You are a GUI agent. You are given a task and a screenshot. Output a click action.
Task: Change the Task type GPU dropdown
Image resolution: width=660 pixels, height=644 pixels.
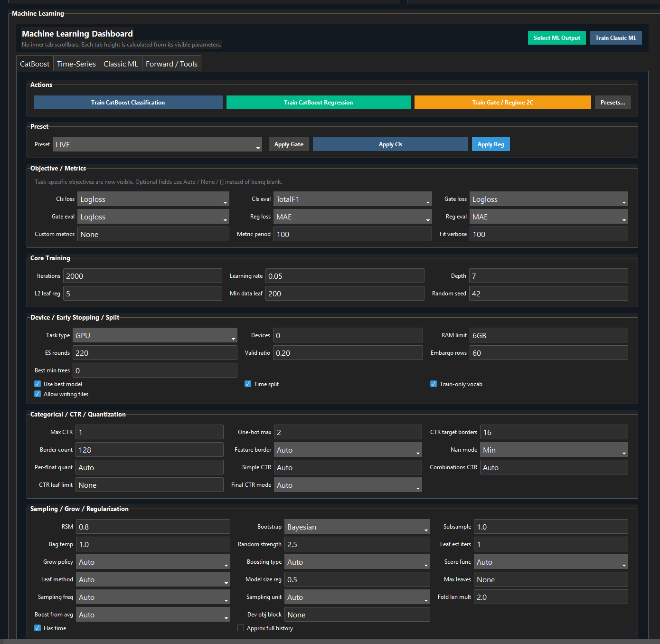[x=155, y=335]
